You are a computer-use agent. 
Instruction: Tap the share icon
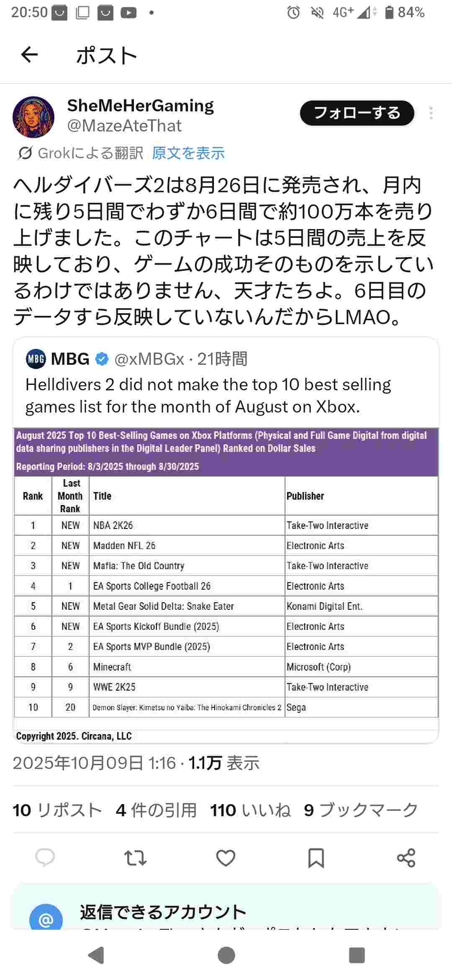point(406,858)
